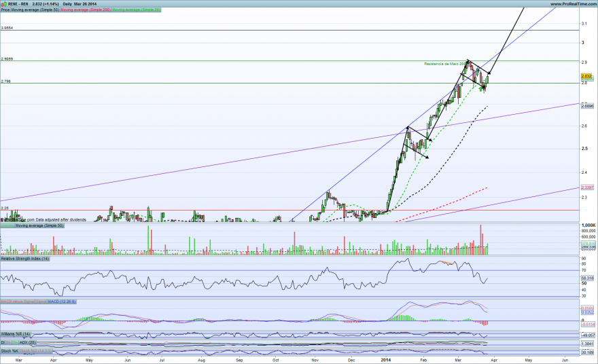Viewport: 598px width, 364px height.
Task: Open the Williams %R (14) label
Action: [16, 334]
